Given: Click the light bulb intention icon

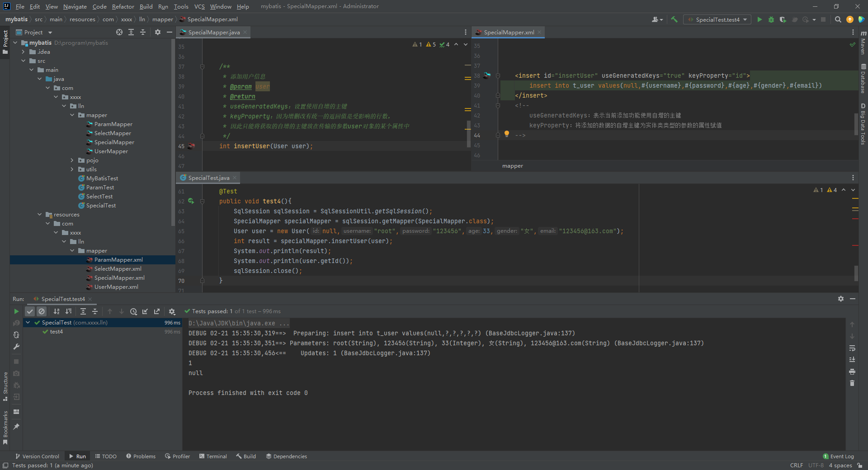Looking at the screenshot, I should [x=507, y=134].
